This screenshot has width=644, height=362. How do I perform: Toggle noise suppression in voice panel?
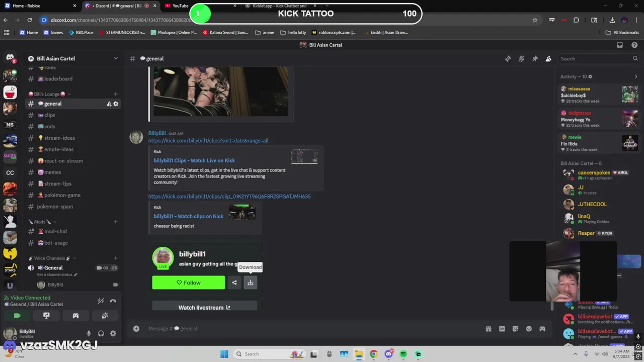101,301
